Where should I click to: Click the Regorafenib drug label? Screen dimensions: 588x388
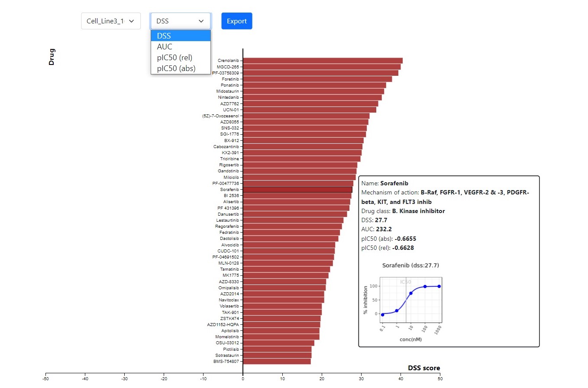227,226
